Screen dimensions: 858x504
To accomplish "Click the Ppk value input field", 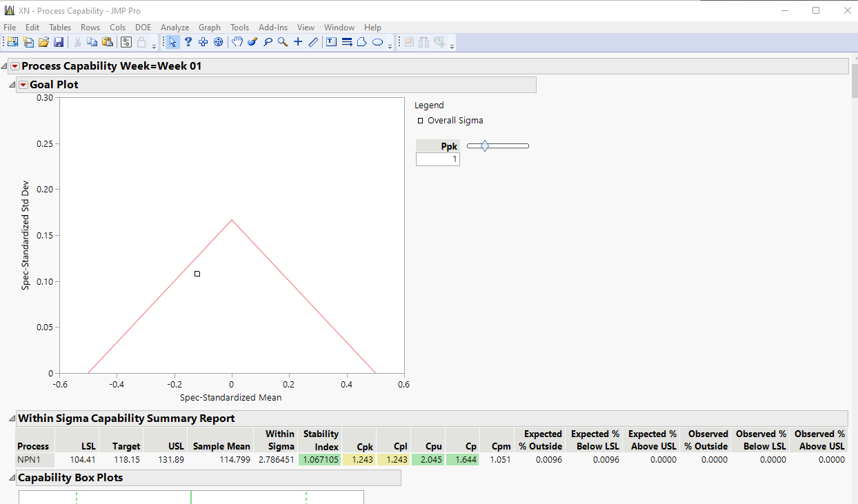I will [437, 159].
